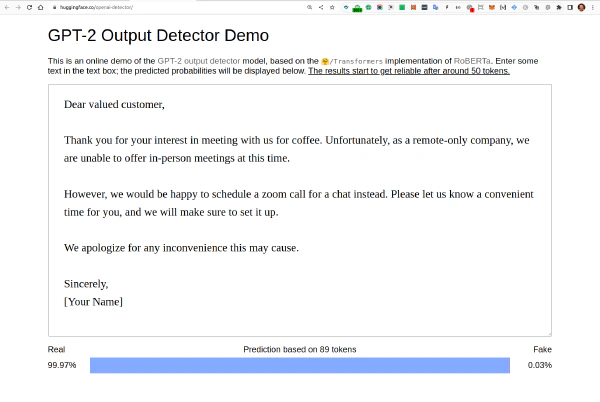Viewport: 600px width, 402px height.
Task: Open the RoBERTa link
Action: point(472,61)
